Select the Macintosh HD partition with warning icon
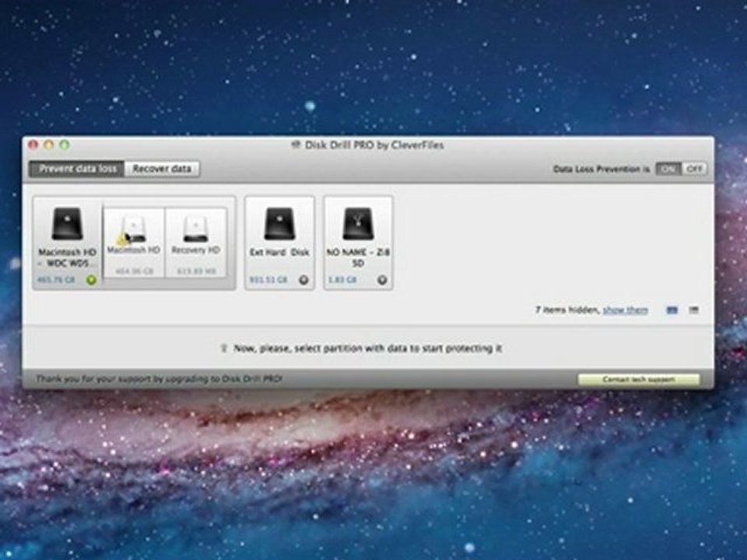Screen dimensions: 747x560 (133, 230)
